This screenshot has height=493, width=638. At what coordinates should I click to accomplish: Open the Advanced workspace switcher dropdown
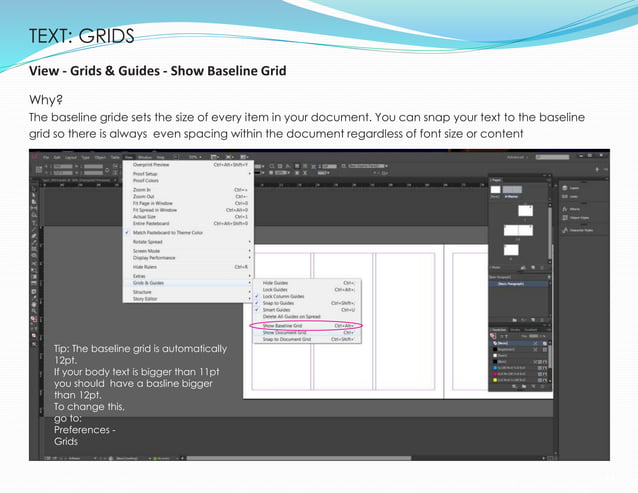[x=517, y=157]
